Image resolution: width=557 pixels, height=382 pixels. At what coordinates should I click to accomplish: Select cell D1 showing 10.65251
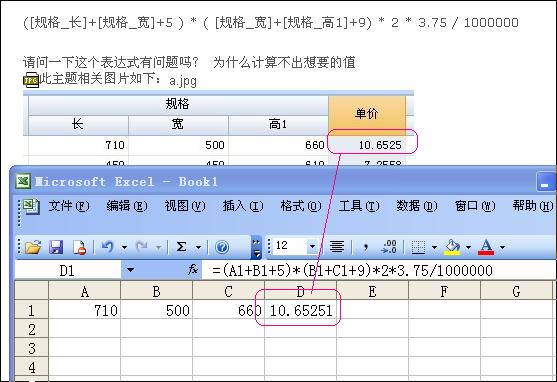pos(301,310)
